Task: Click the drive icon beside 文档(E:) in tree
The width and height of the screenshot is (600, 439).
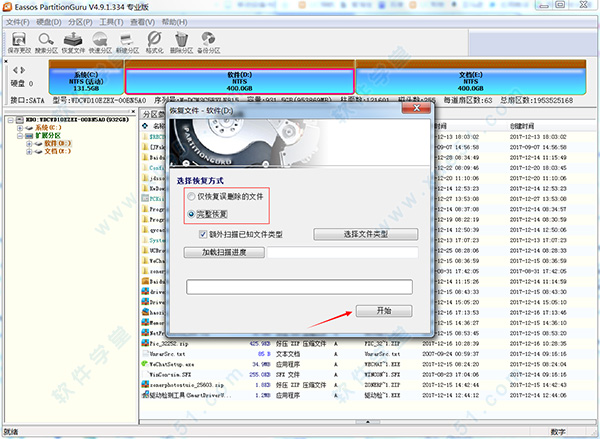Action: click(x=38, y=152)
